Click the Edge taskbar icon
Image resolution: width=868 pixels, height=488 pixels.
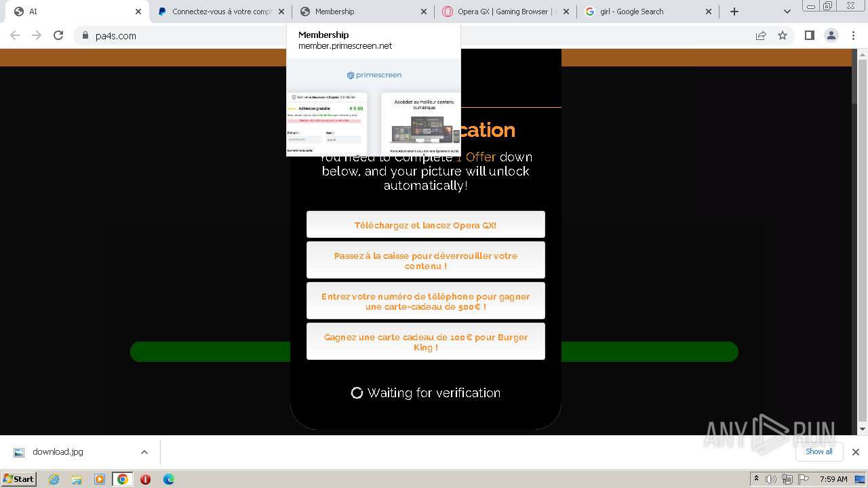point(168,479)
